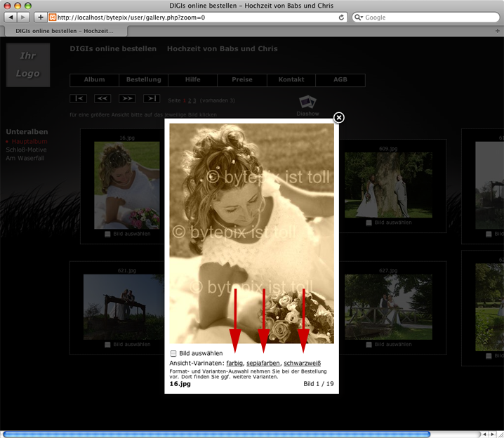Open the Preise menu item
504x438 pixels.
[242, 80]
